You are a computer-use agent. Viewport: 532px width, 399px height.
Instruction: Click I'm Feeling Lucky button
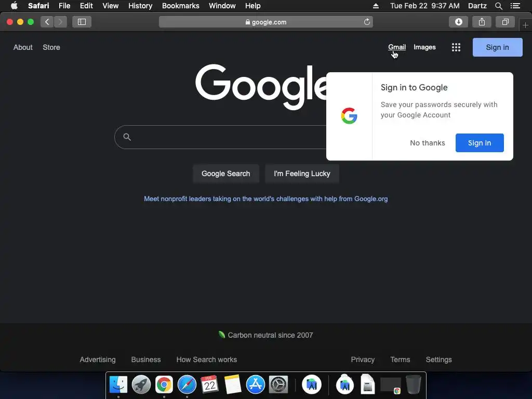(302, 174)
